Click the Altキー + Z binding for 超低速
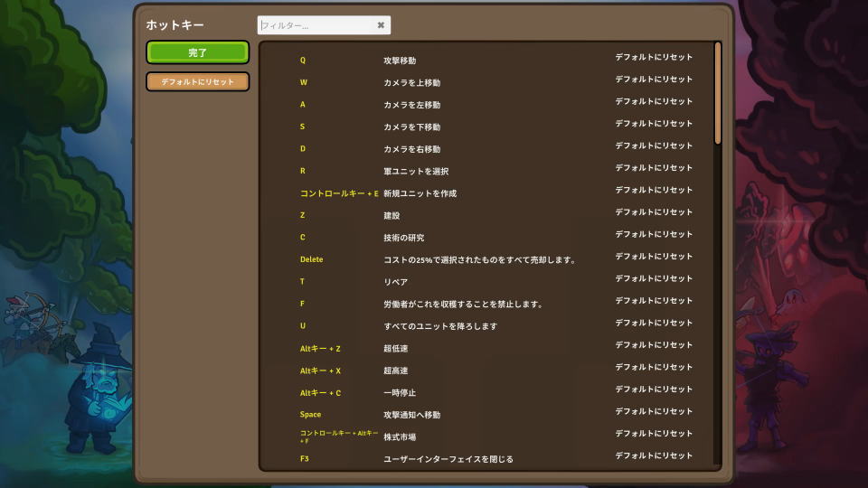The height and width of the screenshot is (488, 868). tap(320, 348)
